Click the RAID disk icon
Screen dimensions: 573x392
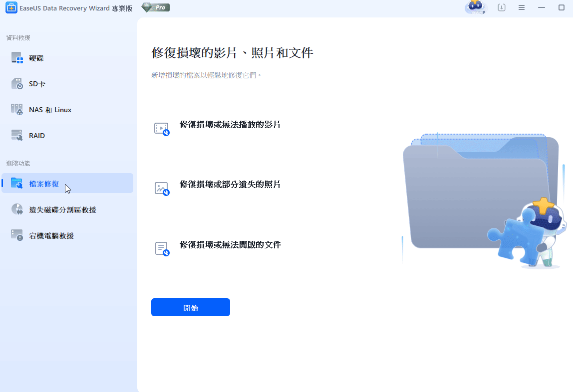(x=17, y=136)
